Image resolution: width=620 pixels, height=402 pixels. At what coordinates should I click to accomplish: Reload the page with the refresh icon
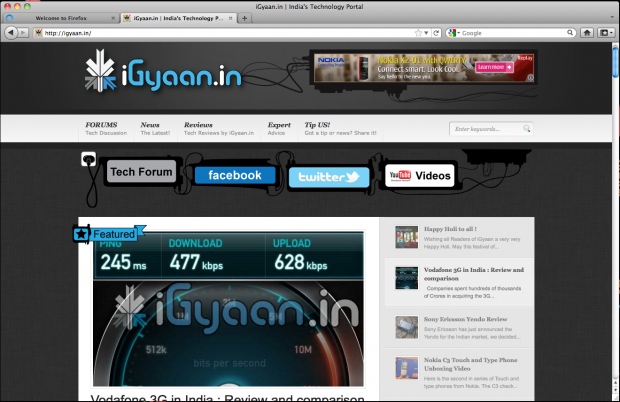click(437, 33)
